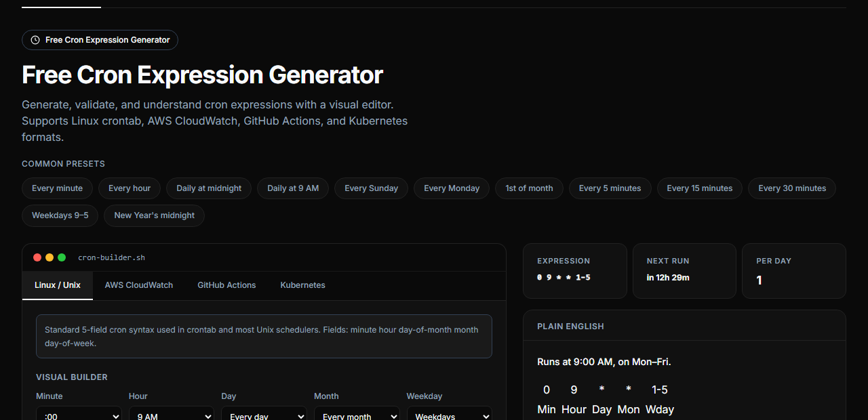Open the Minute dropdown showing :00
This screenshot has width=868, height=420.
79,413
